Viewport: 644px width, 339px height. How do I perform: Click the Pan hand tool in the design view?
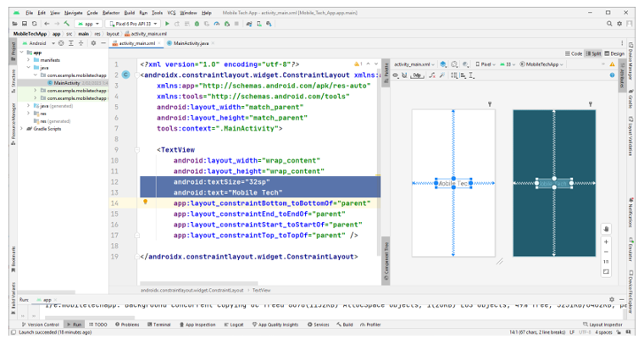pyautogui.click(x=606, y=228)
